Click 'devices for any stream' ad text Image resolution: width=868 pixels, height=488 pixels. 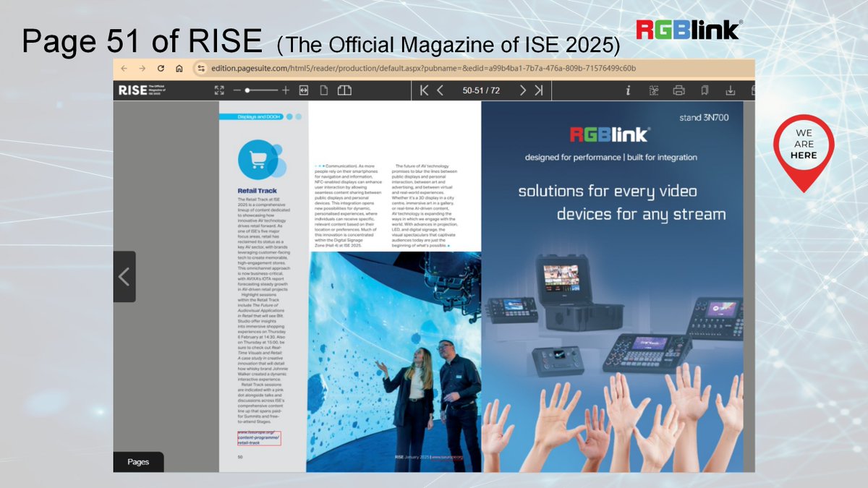641,215
